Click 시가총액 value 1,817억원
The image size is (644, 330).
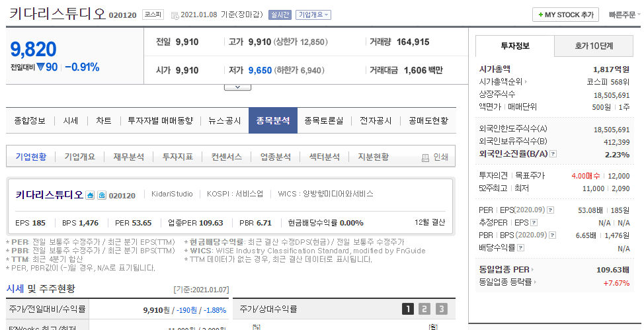point(611,69)
